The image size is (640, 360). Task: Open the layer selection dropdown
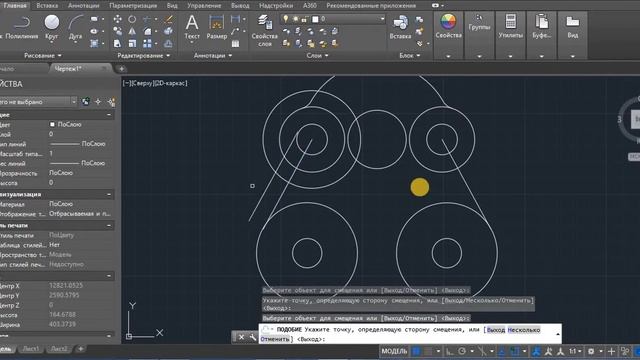point(382,19)
